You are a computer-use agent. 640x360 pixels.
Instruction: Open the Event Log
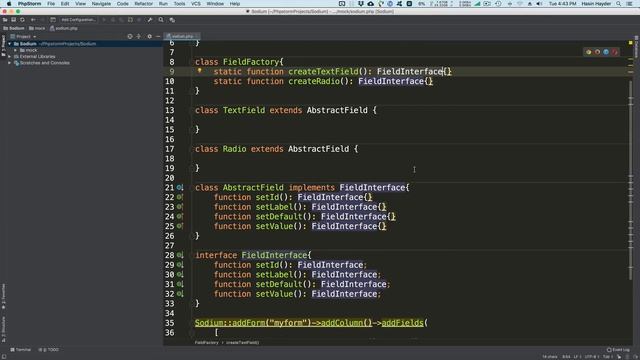click(618, 350)
